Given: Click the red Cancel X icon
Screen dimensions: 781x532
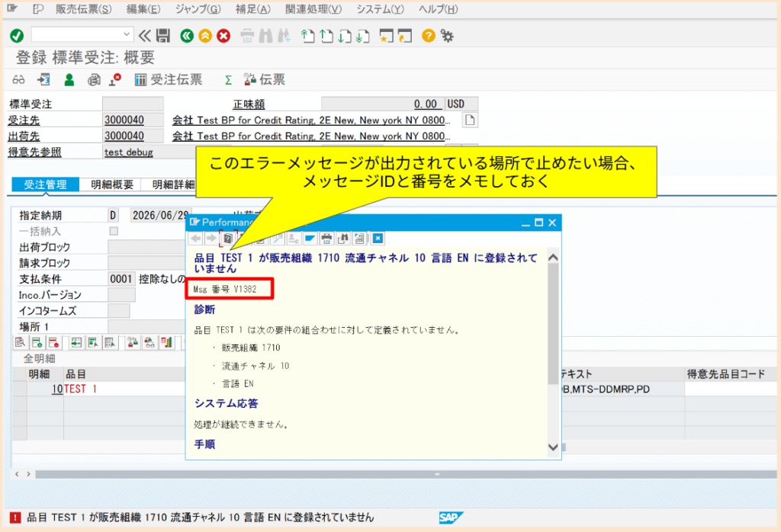Looking at the screenshot, I should point(223,36).
